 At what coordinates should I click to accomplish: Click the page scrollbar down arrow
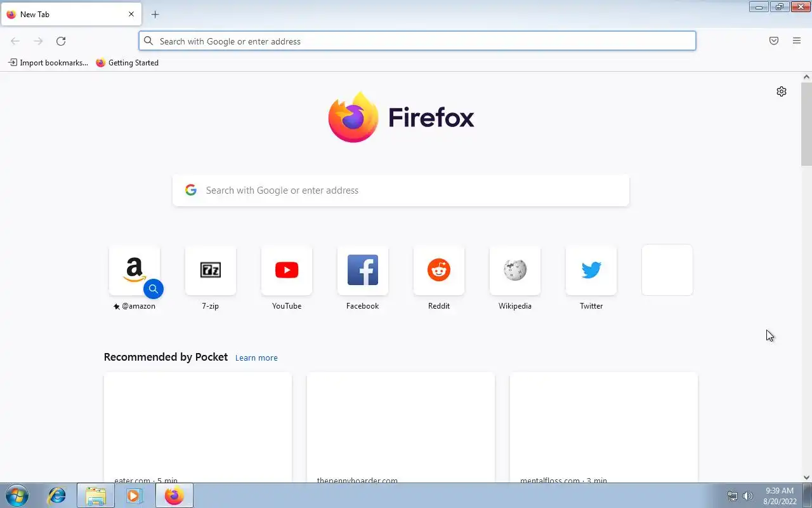coord(806,478)
